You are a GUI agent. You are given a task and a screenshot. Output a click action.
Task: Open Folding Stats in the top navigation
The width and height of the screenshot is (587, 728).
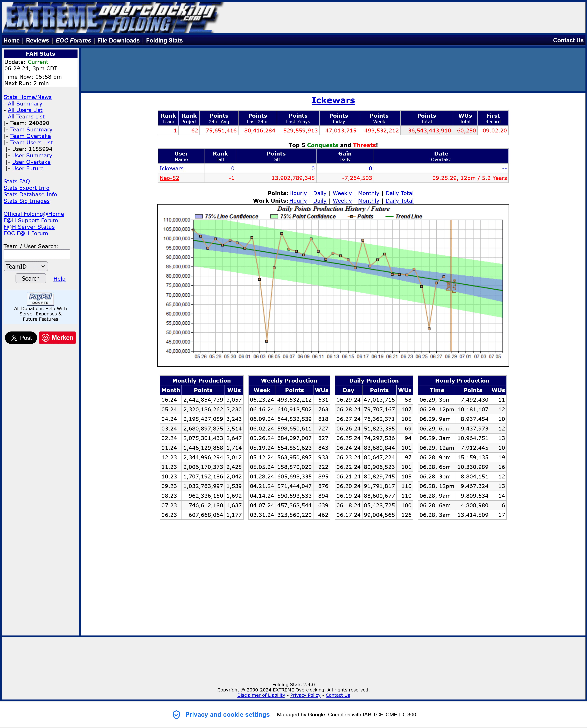[164, 41]
